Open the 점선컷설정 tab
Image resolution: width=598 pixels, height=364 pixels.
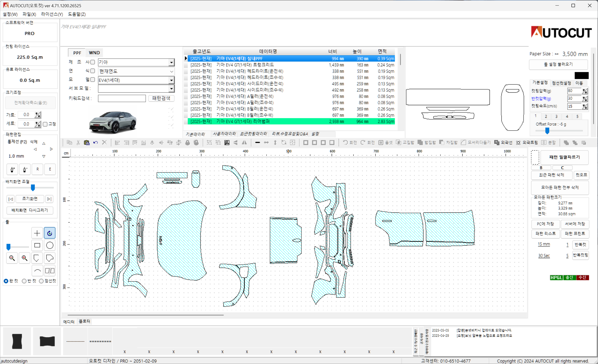(561, 83)
